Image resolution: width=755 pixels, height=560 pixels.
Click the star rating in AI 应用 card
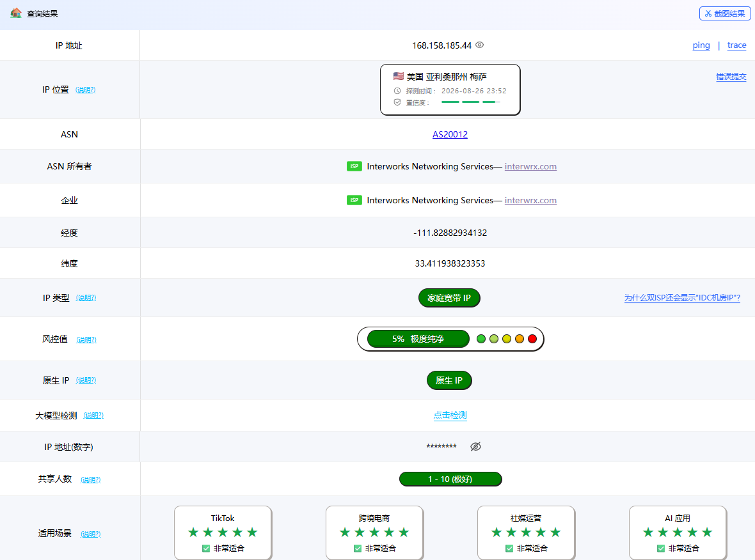click(678, 532)
